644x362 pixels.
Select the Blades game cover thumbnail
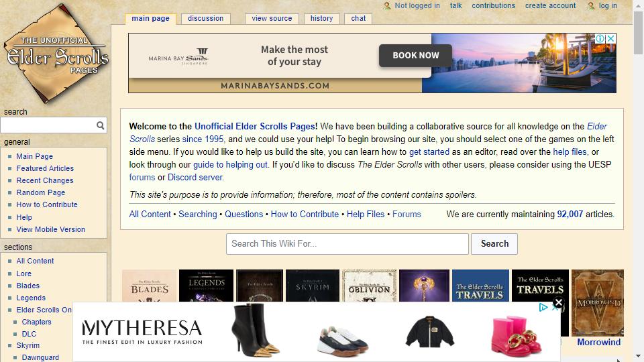pyautogui.click(x=149, y=286)
